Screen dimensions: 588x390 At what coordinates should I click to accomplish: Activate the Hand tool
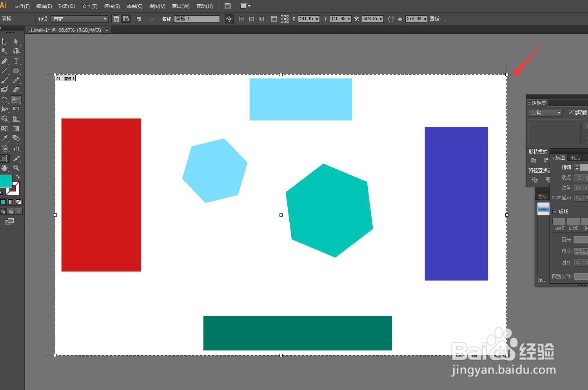tap(5, 168)
